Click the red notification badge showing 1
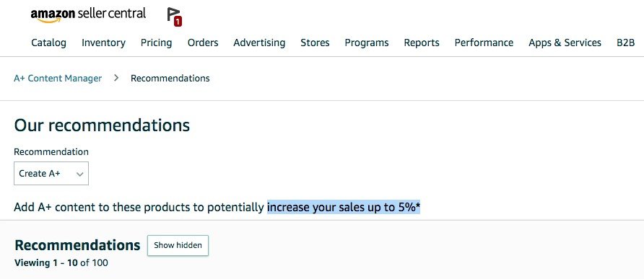This screenshot has width=644, height=279. coord(178,22)
